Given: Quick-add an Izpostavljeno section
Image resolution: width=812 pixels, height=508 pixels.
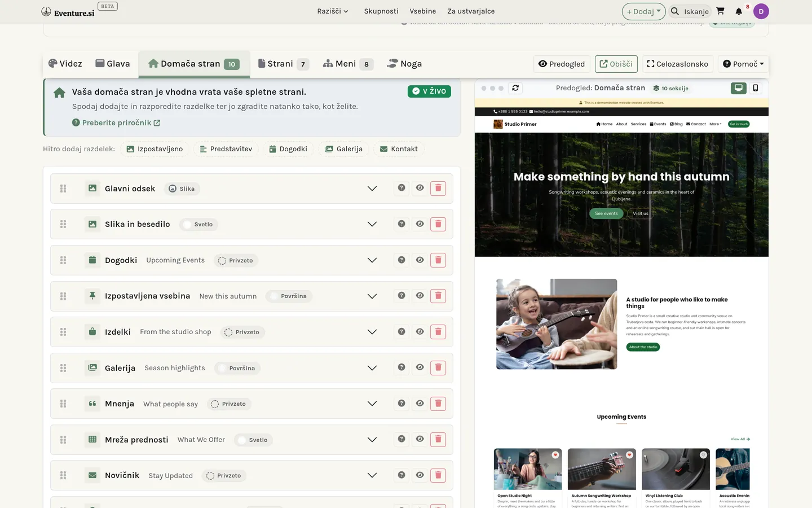Looking at the screenshot, I should (155, 149).
